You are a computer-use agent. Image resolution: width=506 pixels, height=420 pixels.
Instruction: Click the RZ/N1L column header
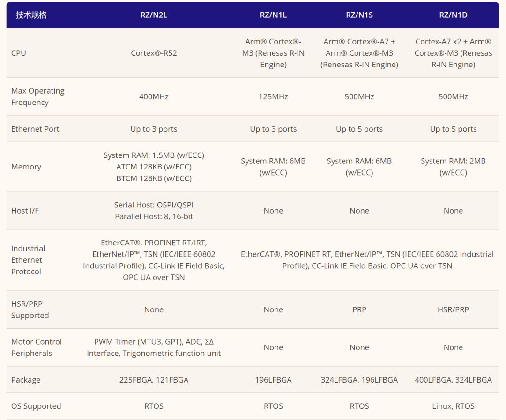pos(273,15)
